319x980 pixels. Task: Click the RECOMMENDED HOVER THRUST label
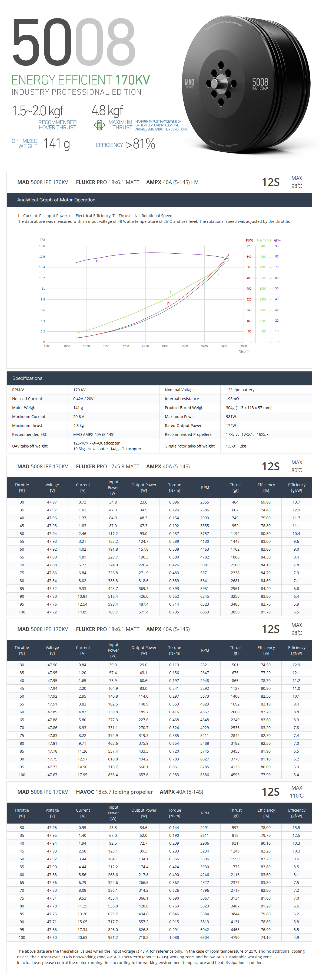click(x=57, y=125)
